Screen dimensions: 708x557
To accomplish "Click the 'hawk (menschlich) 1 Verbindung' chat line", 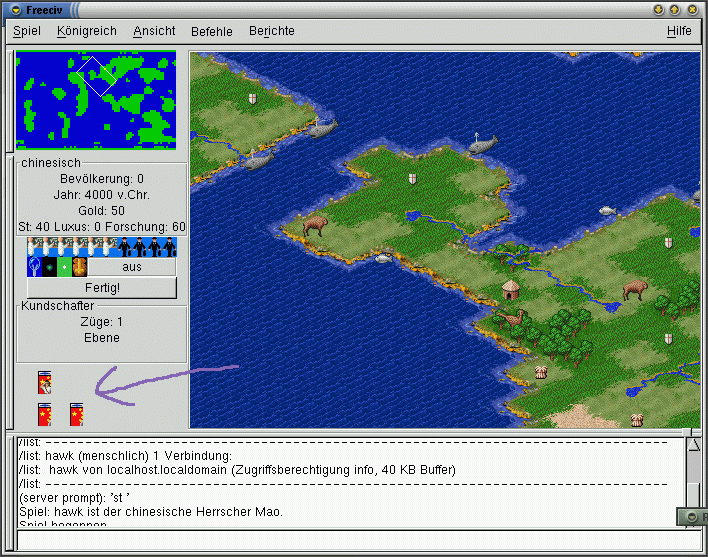I will [x=125, y=456].
